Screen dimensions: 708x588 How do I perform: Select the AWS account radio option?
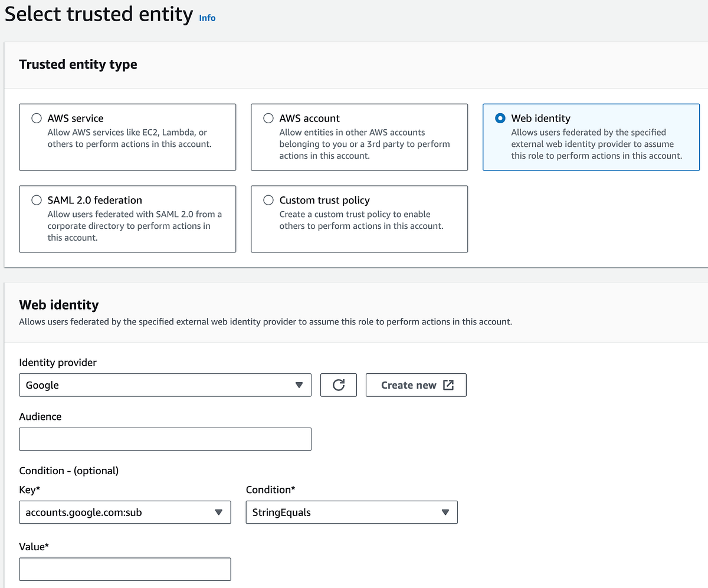pyautogui.click(x=268, y=118)
